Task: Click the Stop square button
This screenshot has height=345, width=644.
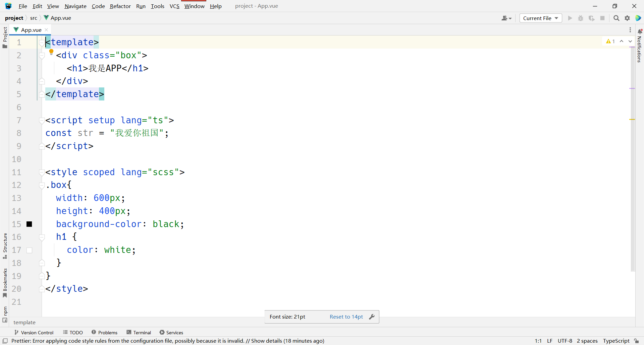Action: click(x=602, y=18)
